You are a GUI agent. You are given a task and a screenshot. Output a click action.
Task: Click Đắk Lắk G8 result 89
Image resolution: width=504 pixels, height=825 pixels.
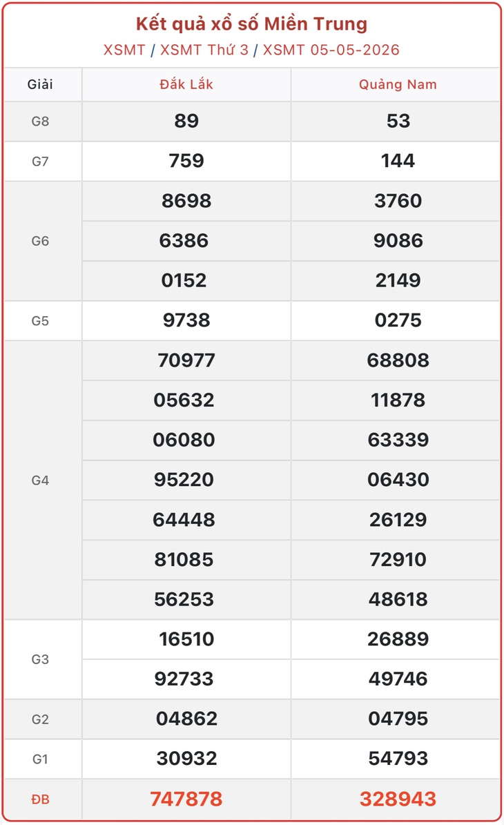[186, 121]
